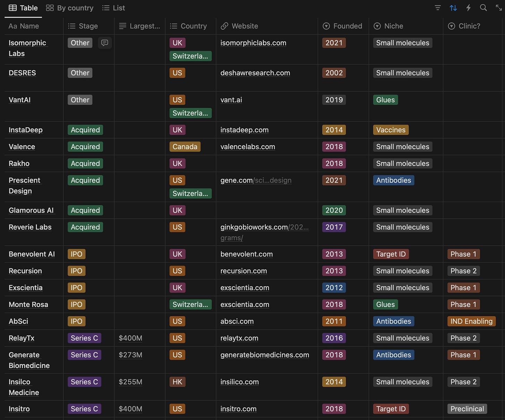Open the filter options
505x420 pixels.
(437, 8)
